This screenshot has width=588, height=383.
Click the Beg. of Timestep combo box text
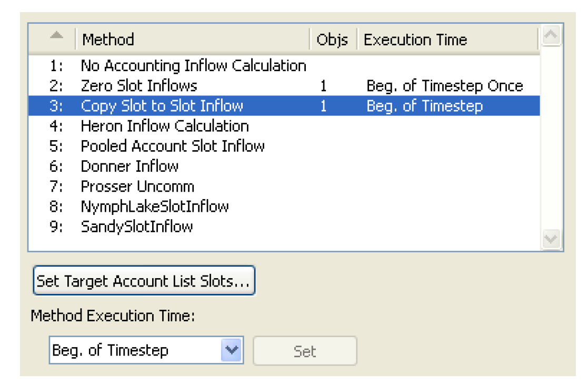pos(111,351)
